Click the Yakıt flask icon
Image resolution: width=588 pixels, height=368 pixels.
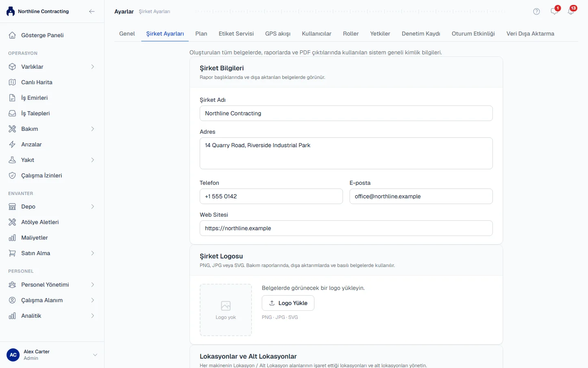(x=12, y=160)
